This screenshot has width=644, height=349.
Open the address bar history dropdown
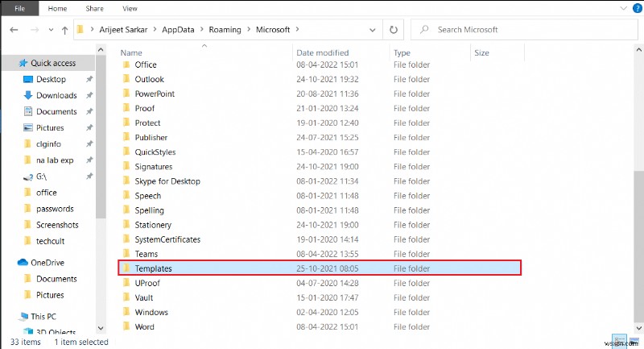[x=372, y=30]
